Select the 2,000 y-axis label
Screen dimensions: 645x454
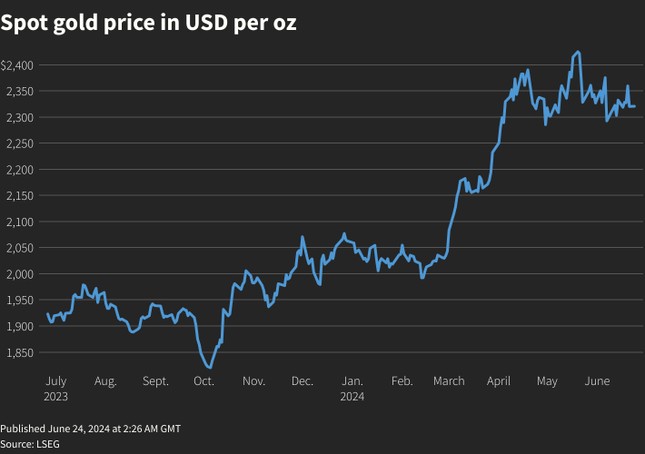(x=20, y=274)
